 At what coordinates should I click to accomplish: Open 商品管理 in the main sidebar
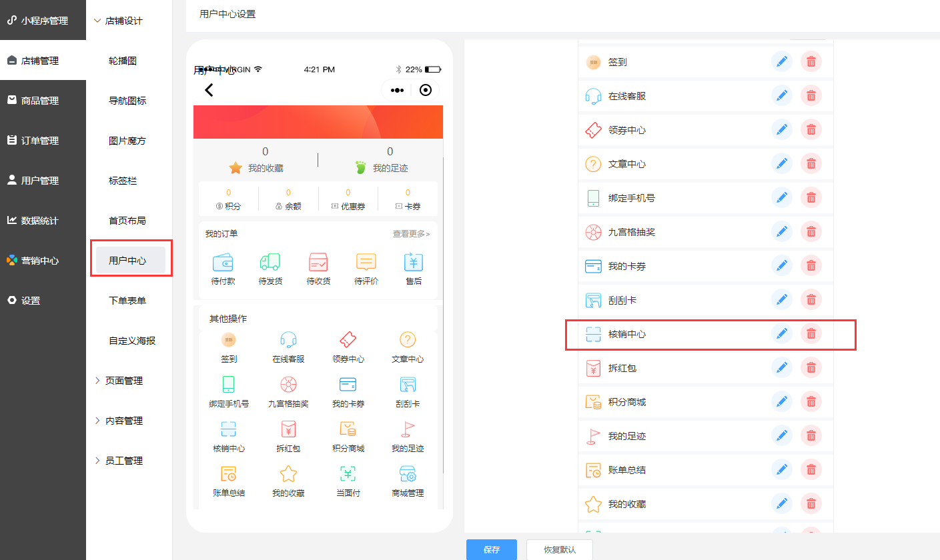pyautogui.click(x=40, y=101)
